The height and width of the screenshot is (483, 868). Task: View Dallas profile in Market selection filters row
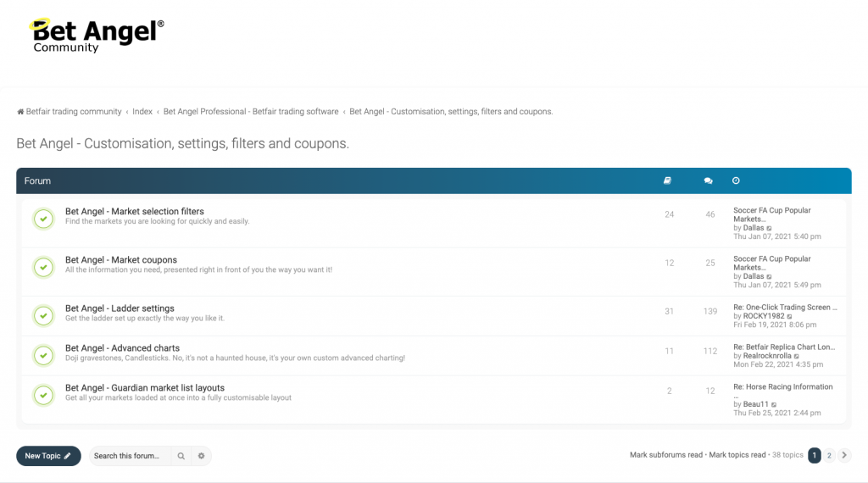point(753,228)
